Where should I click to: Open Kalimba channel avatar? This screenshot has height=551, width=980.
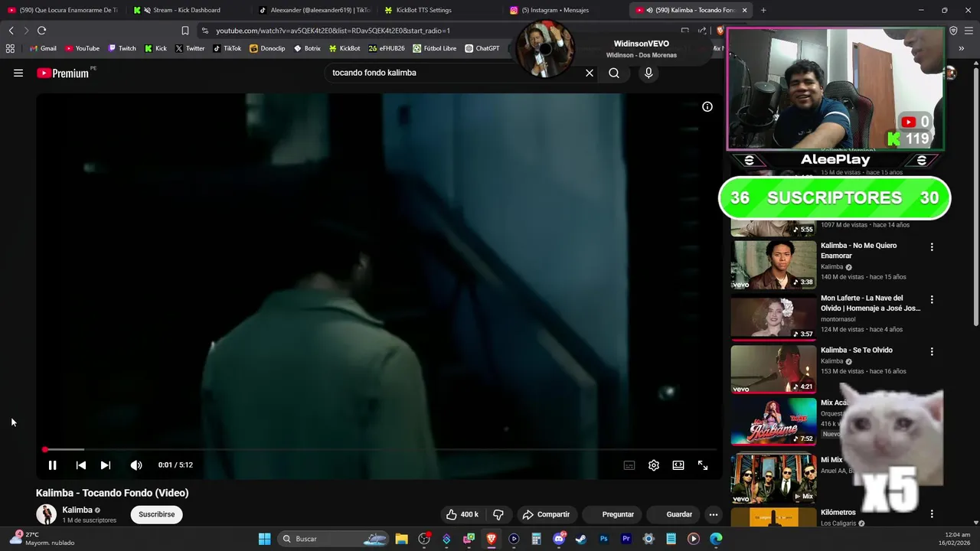47,514
